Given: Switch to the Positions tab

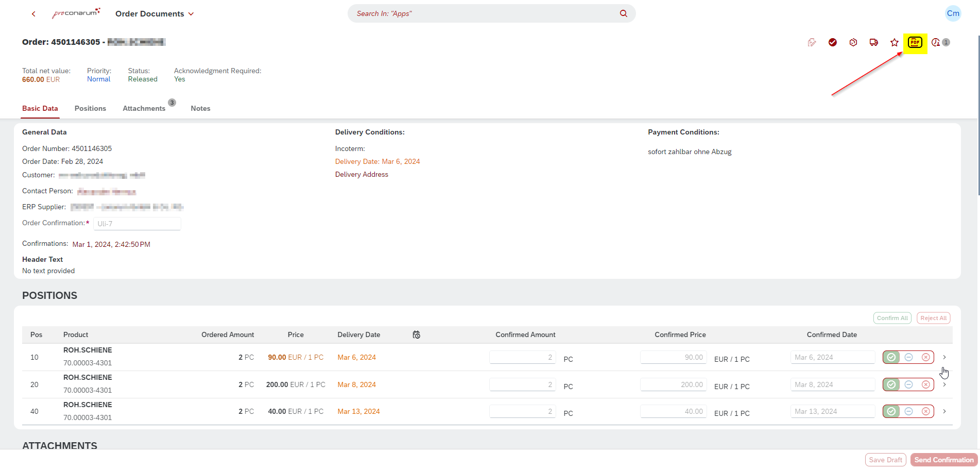Looking at the screenshot, I should click(x=90, y=108).
